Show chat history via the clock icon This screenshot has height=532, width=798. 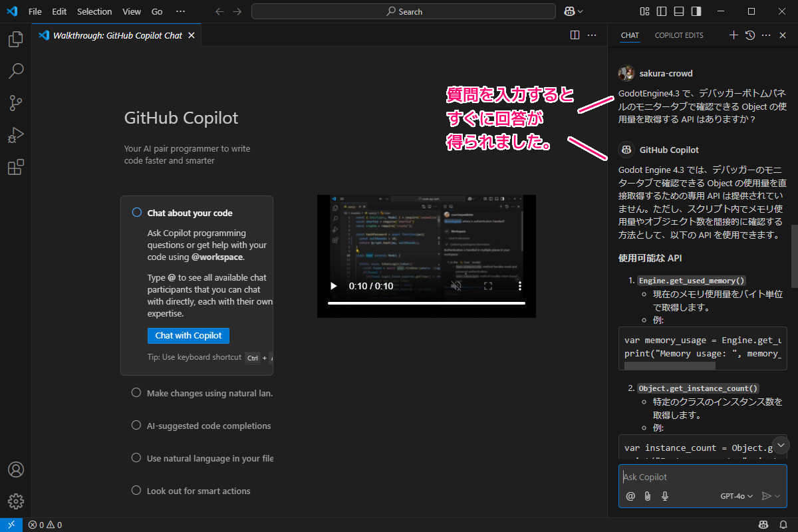(x=749, y=35)
